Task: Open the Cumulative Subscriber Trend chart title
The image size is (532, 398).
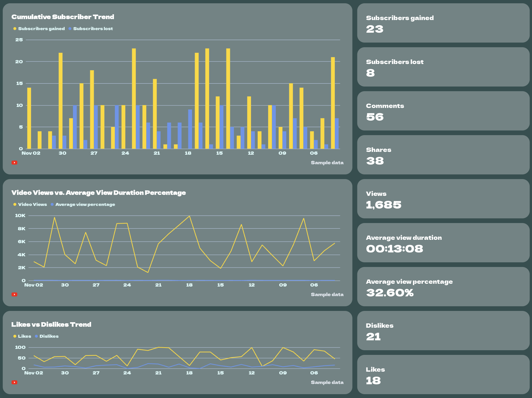Action: (63, 17)
